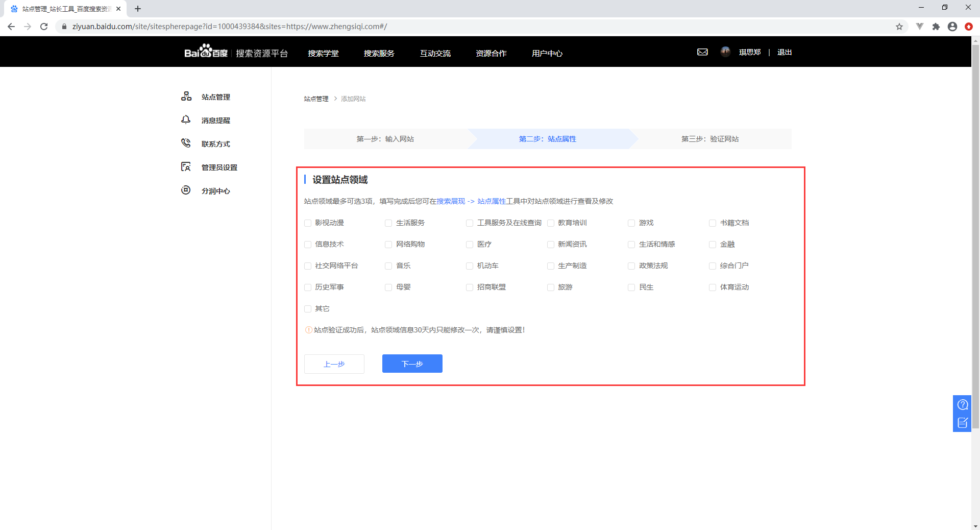Check the 民生 checkbox
Viewport: 980px width, 530px height.
point(631,287)
